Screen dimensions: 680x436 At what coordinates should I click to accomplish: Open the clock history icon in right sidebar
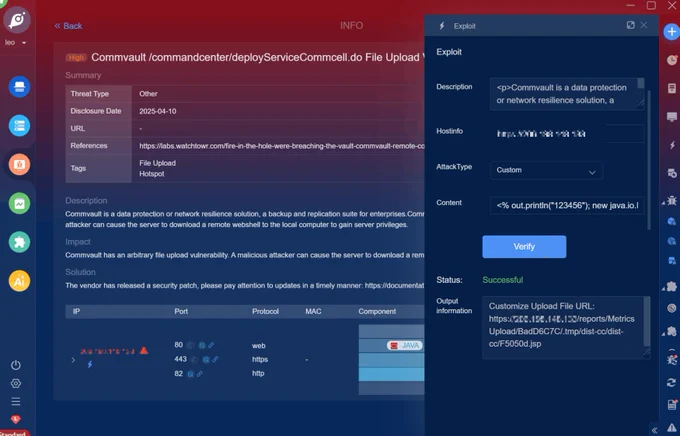pos(672,60)
